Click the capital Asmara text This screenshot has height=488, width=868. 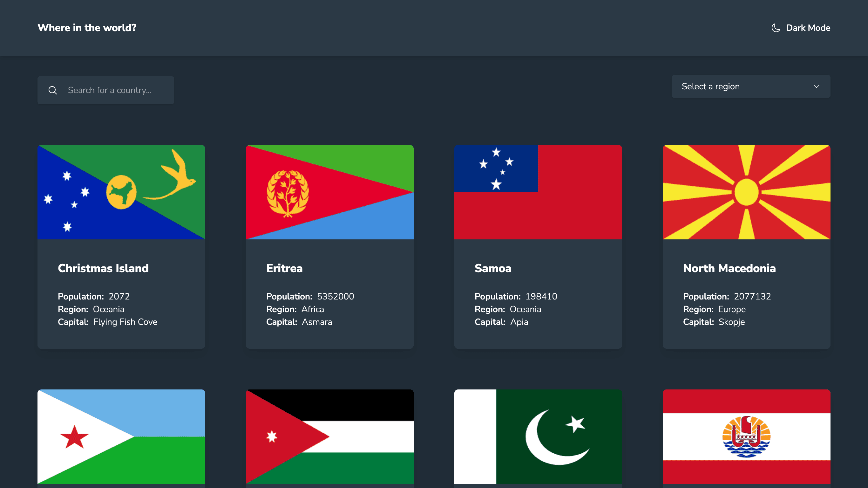[317, 322]
